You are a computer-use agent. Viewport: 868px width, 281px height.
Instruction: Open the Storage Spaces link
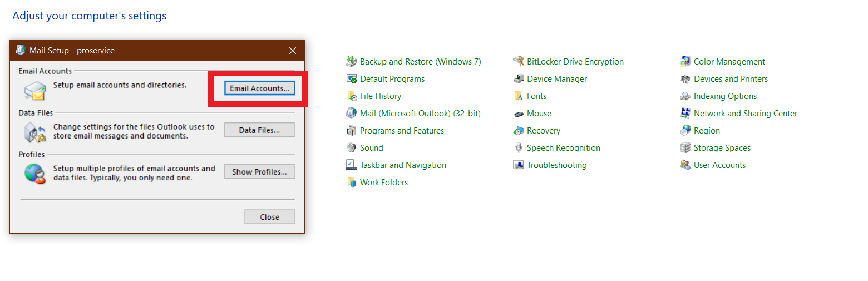click(722, 147)
